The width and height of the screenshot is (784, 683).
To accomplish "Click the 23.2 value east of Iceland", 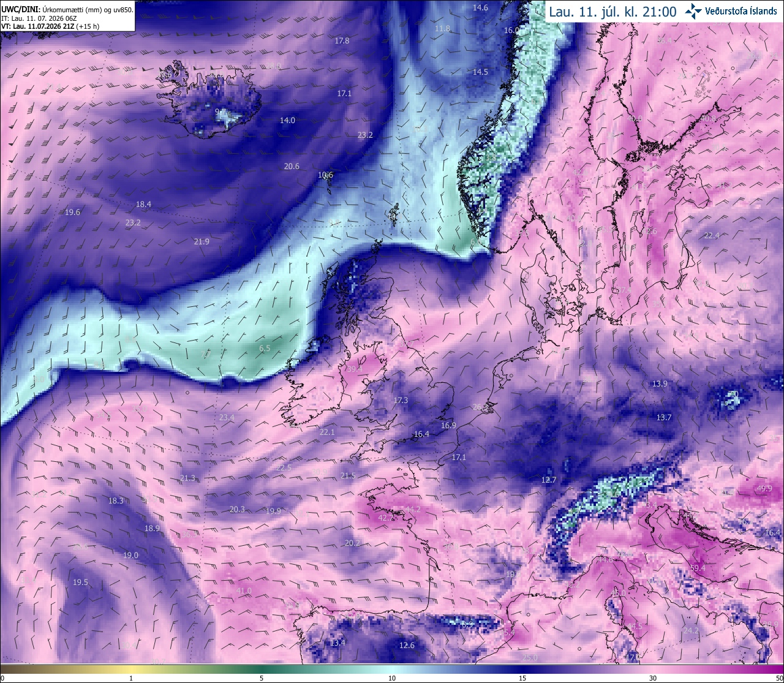I will click(365, 135).
